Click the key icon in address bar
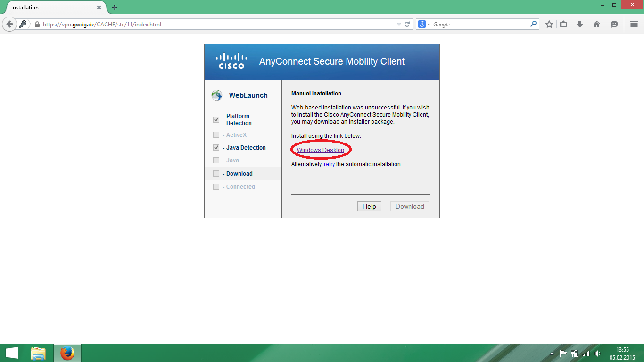Screen dimensions: 644x362 click(x=23, y=24)
